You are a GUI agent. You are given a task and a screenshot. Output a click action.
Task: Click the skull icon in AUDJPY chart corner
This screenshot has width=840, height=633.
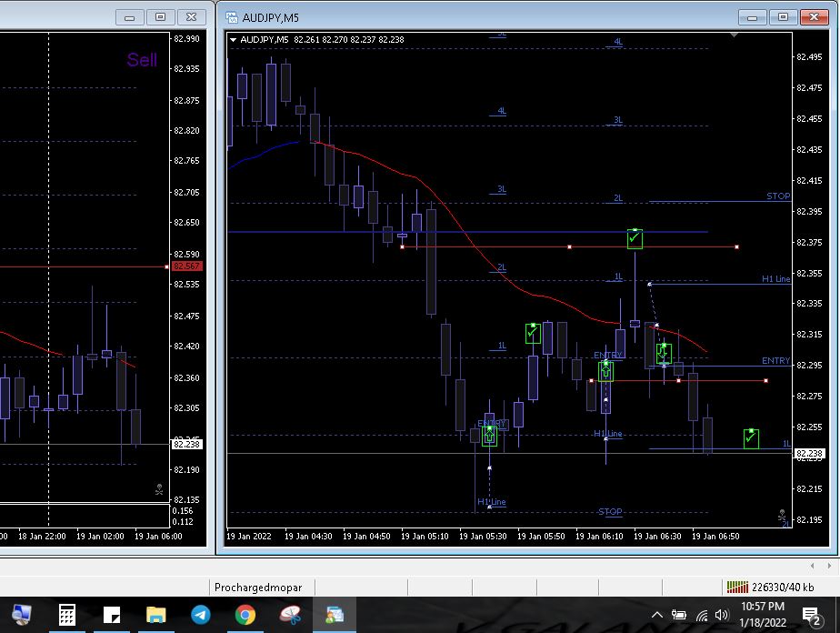pyautogui.click(x=782, y=515)
